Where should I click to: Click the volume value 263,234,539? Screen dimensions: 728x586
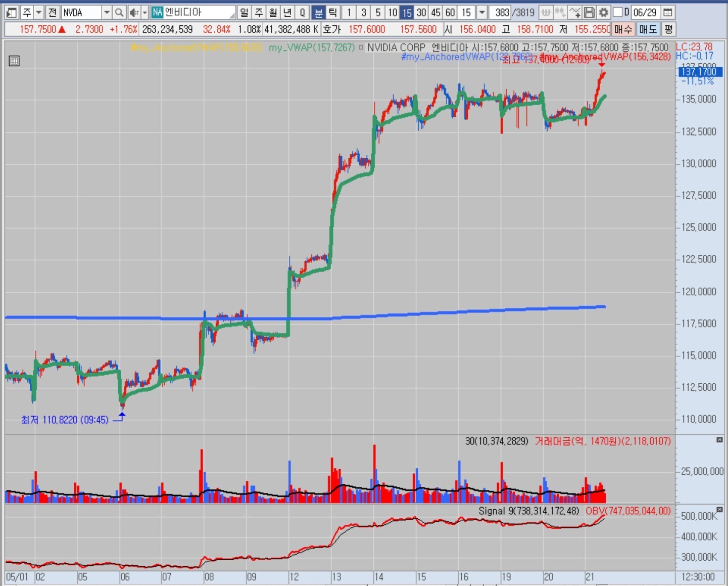[168, 29]
